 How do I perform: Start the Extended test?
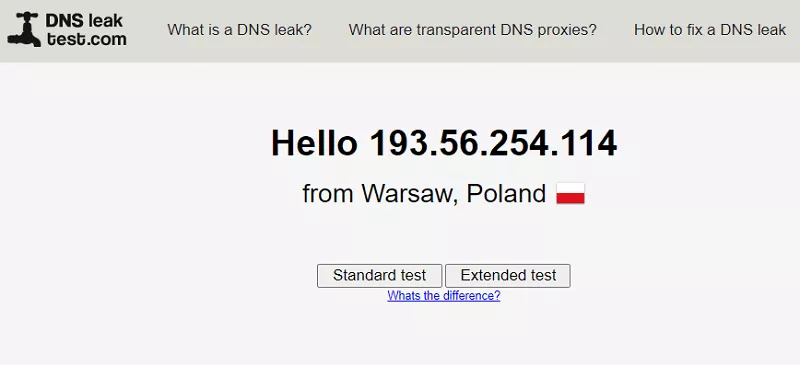click(x=508, y=276)
